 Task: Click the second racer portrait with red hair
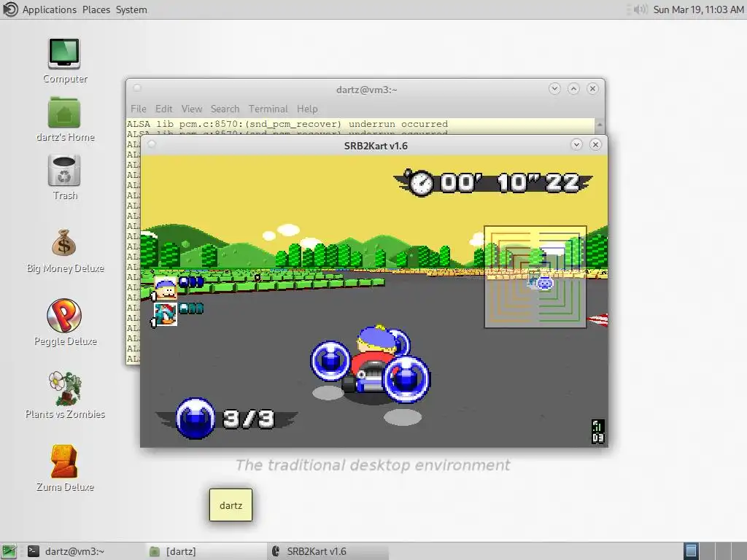(166, 314)
